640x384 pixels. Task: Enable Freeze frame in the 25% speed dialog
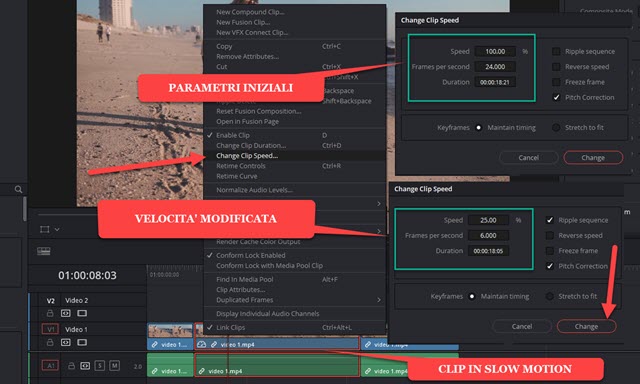click(550, 251)
